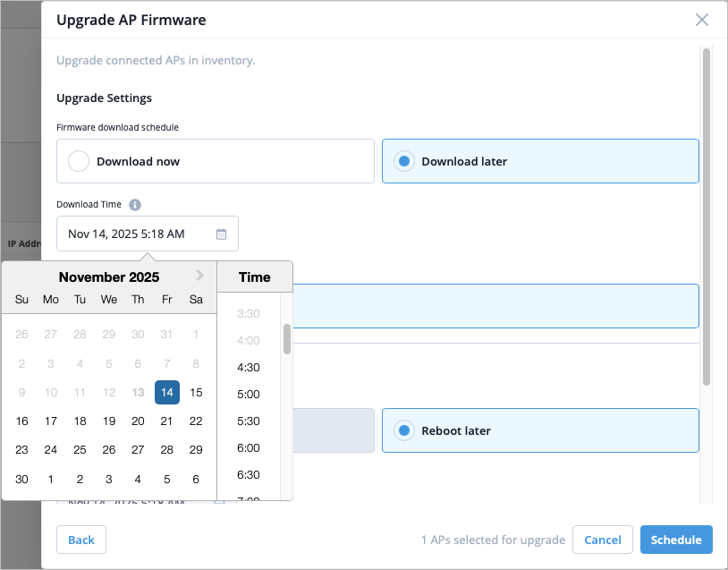Pick 5:00 in the Time list
The height and width of the screenshot is (570, 728).
click(x=248, y=395)
